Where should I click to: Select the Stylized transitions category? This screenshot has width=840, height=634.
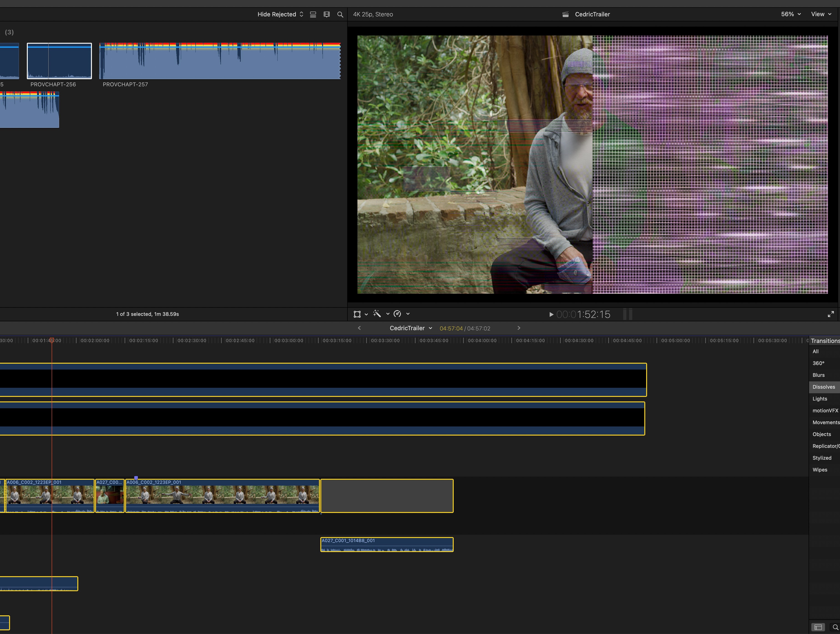(x=821, y=458)
